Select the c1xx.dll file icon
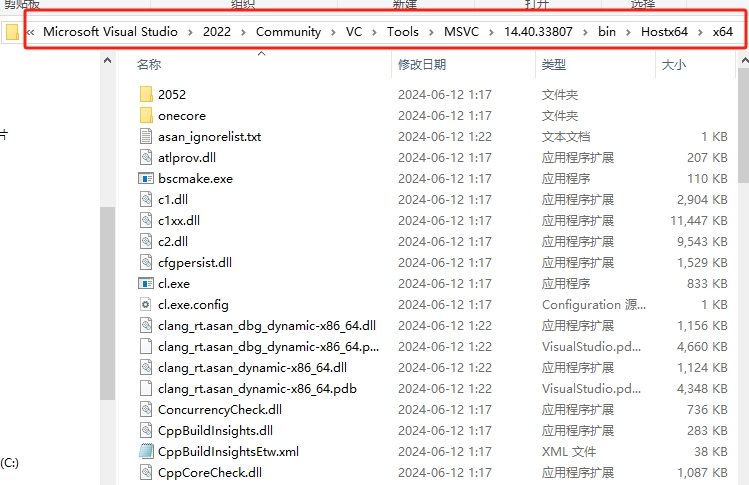Image resolution: width=749 pixels, height=485 pixels. [x=146, y=220]
